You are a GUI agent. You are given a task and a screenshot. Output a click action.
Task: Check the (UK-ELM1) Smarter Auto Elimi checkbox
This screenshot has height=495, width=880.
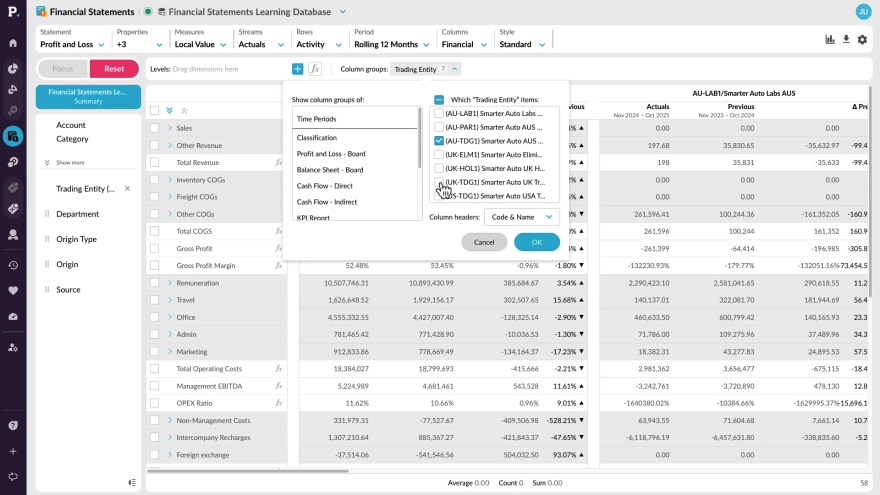point(439,154)
